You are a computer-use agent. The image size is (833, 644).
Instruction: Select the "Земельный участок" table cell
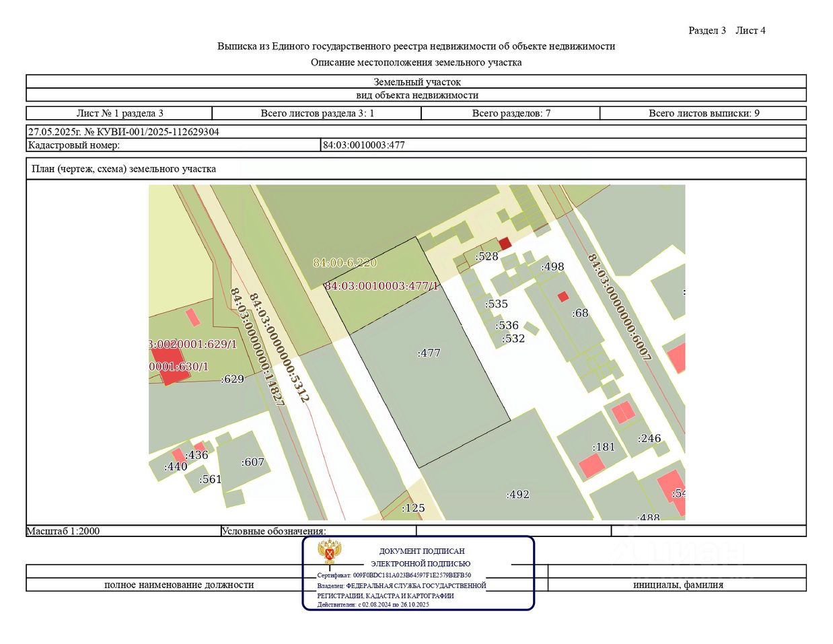[x=416, y=81]
